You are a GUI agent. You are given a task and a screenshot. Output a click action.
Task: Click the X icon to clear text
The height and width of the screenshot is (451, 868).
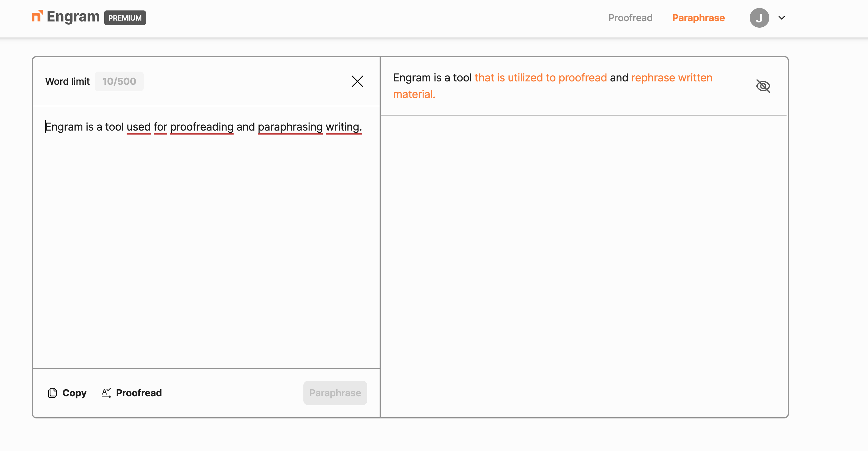(357, 81)
